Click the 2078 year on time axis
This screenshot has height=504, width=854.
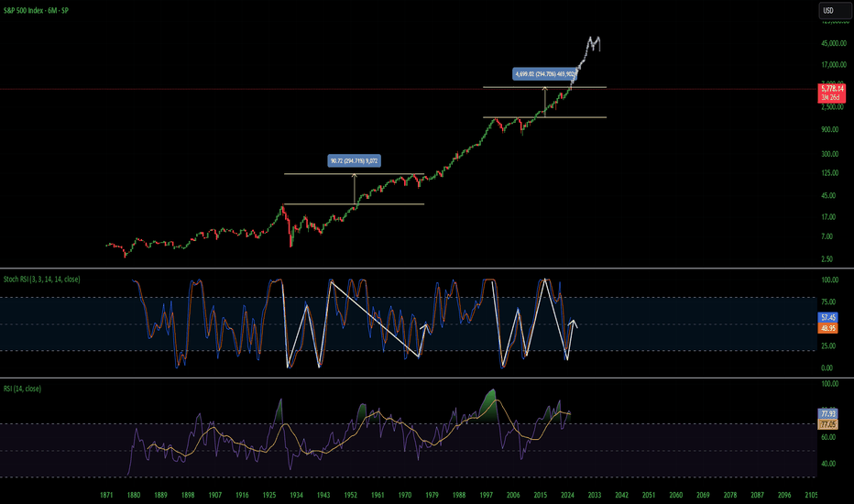coord(730,495)
